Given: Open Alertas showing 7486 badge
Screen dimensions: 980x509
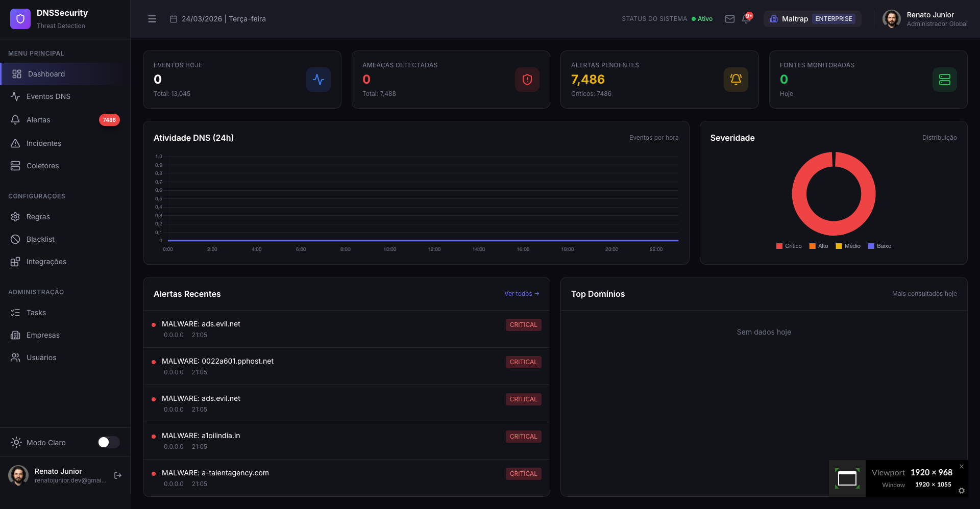Looking at the screenshot, I should click(x=38, y=120).
